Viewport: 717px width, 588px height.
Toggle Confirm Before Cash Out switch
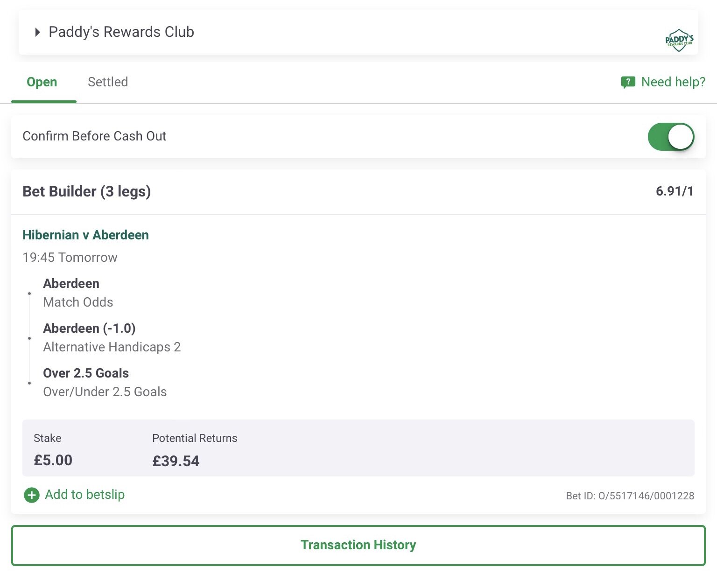pyautogui.click(x=671, y=137)
